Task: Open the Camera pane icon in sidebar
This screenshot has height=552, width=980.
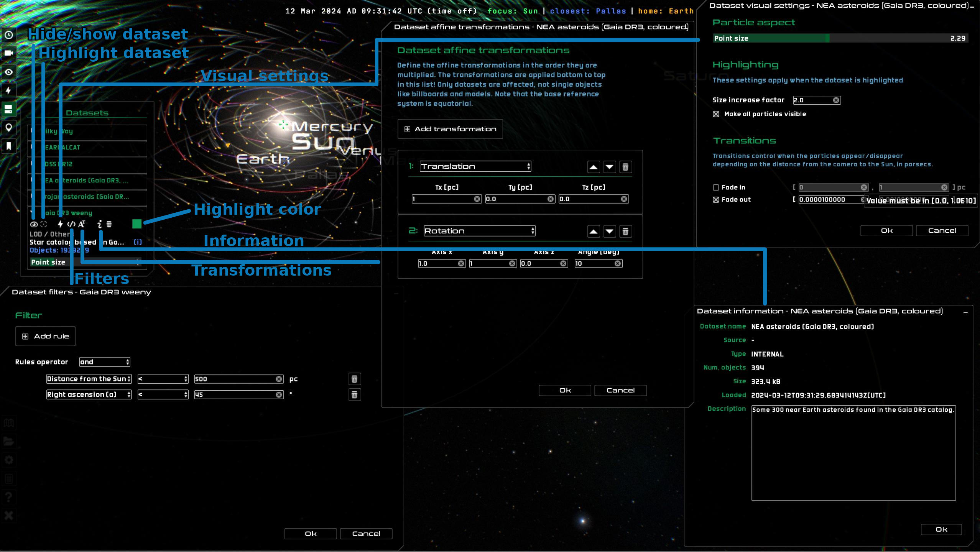Action: [9, 53]
